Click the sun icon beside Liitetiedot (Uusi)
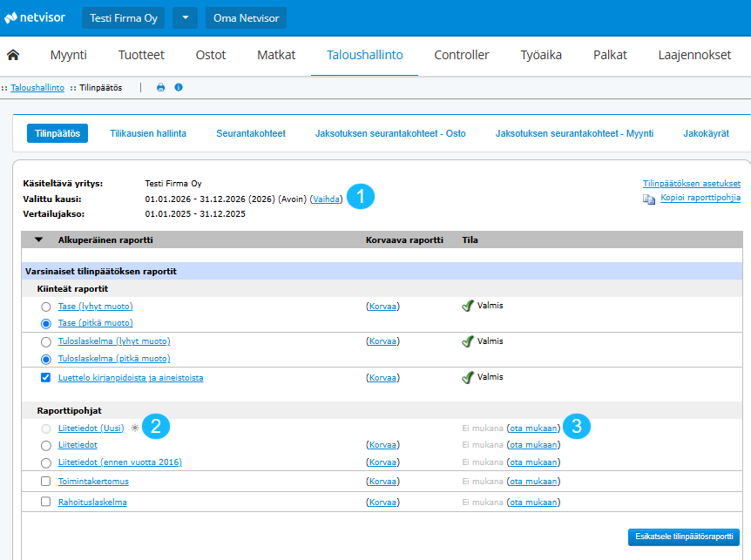Image resolution: width=751 pixels, height=560 pixels. [135, 428]
